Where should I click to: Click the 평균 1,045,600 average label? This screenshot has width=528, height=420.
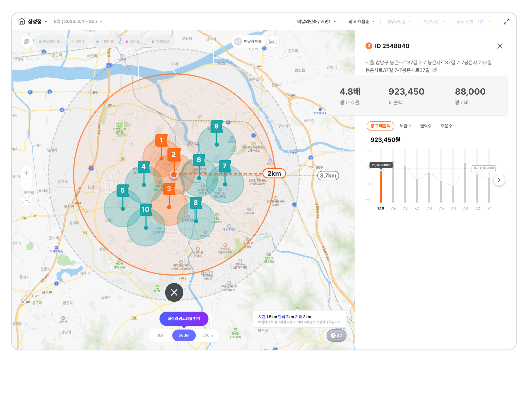484,168
